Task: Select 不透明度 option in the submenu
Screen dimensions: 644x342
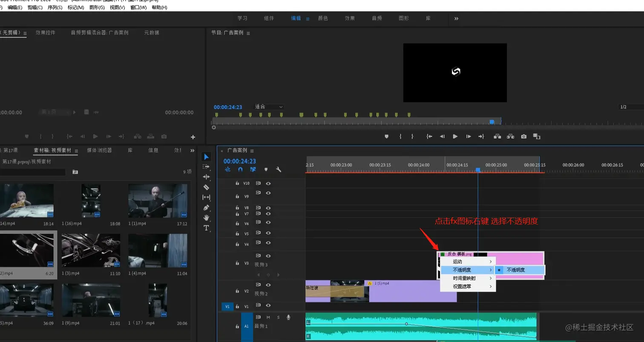Action: click(520, 270)
